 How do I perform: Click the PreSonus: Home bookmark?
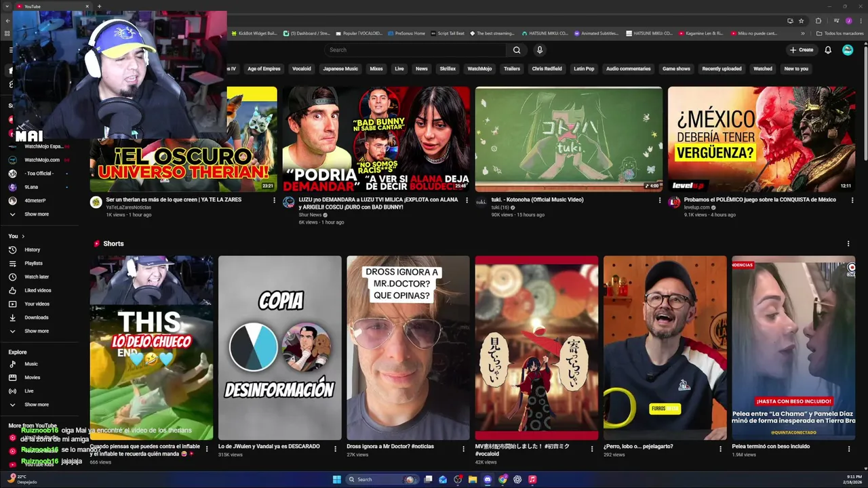[406, 33]
